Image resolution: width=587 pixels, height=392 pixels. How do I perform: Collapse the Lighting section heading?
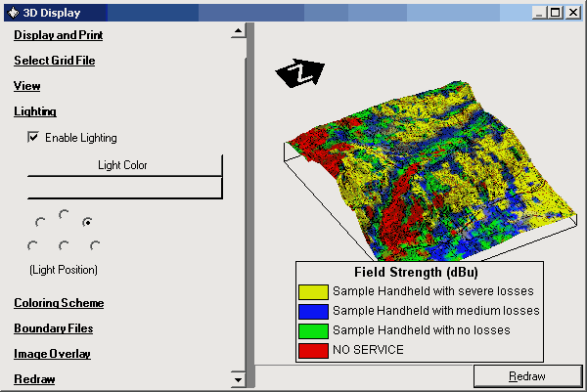click(x=35, y=111)
